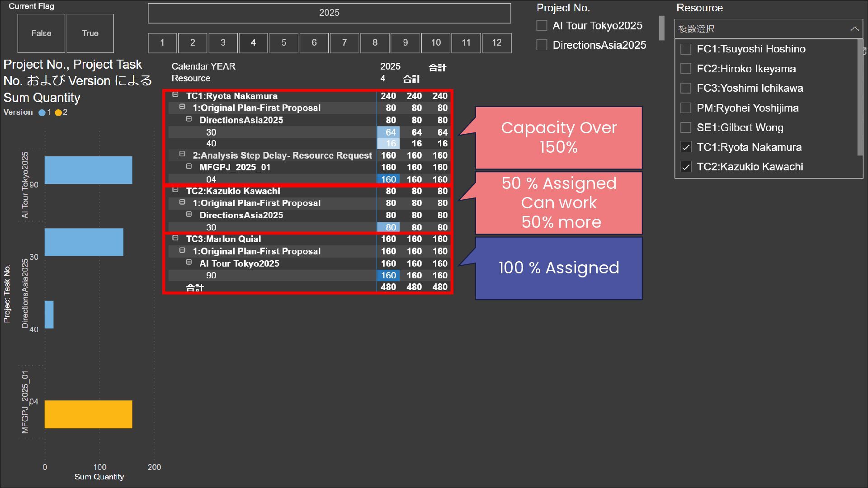Close the Resource dropdown chevron

[854, 29]
